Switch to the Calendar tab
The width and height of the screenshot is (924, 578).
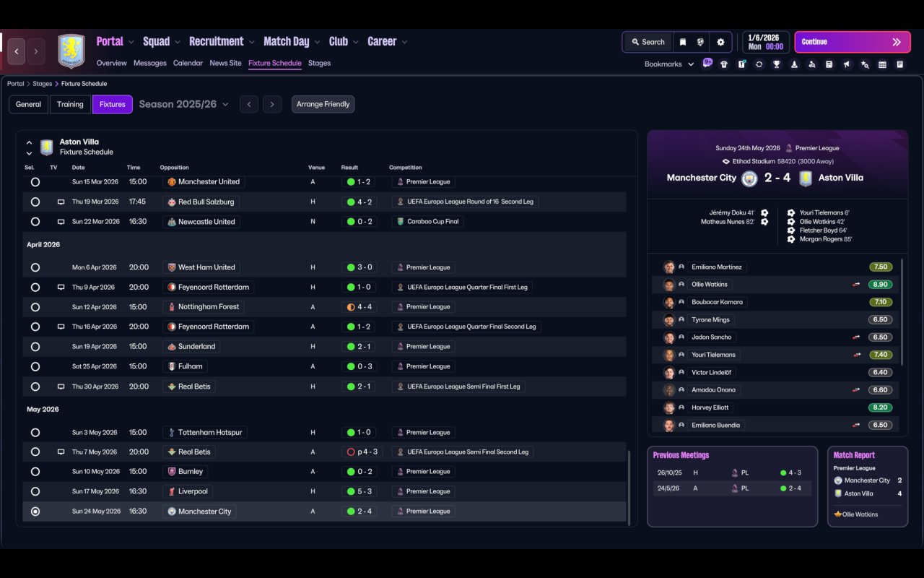(188, 64)
